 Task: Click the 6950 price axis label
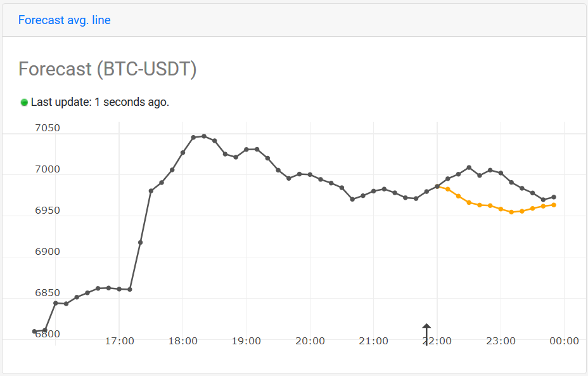pyautogui.click(x=48, y=211)
